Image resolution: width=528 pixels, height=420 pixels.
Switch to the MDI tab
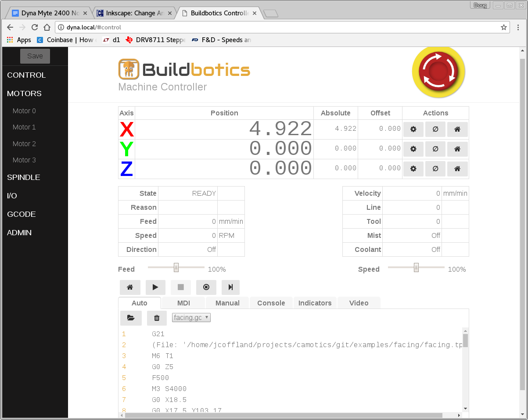[x=183, y=303]
